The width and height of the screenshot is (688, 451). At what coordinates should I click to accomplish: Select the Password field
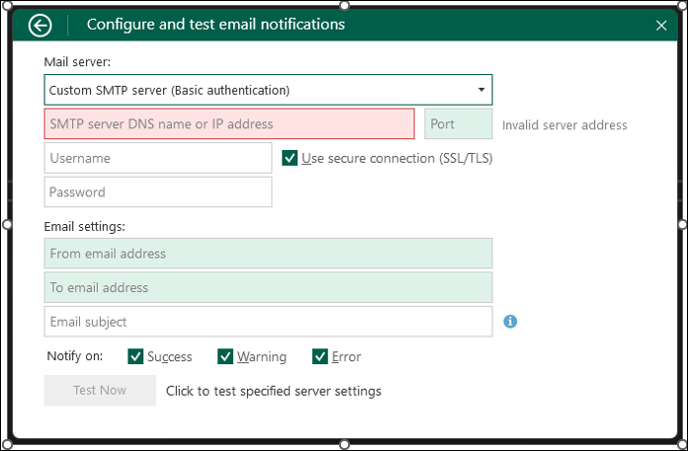coord(157,192)
